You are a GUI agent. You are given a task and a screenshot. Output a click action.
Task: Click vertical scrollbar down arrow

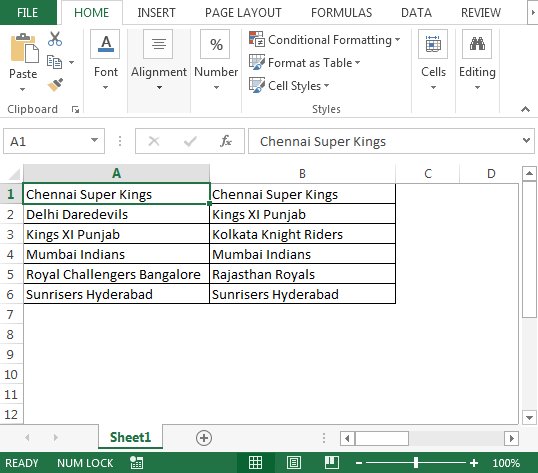click(x=529, y=417)
